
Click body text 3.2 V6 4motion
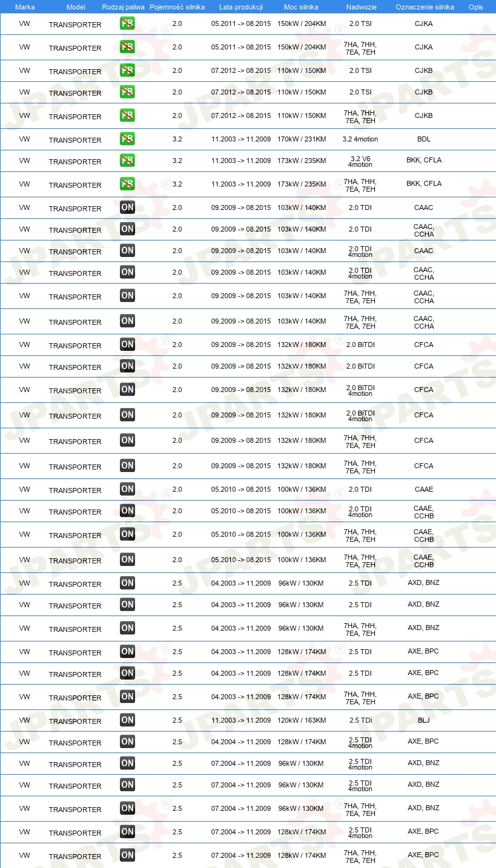click(x=360, y=161)
